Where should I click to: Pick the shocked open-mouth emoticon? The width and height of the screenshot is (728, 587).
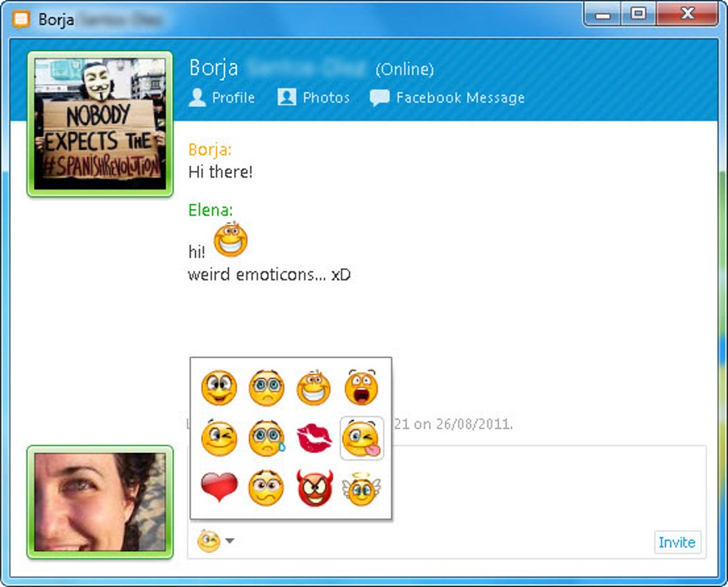coord(361,387)
